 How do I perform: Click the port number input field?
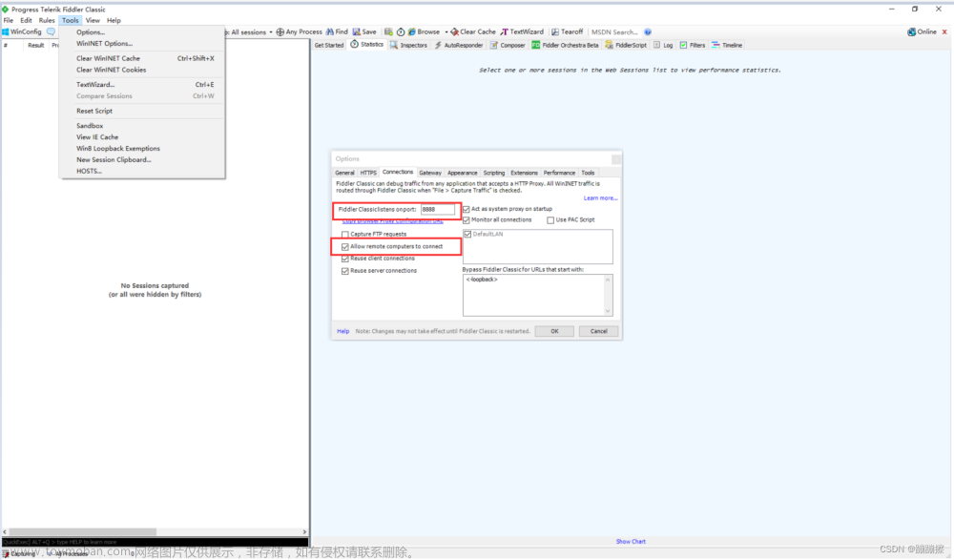click(x=438, y=209)
